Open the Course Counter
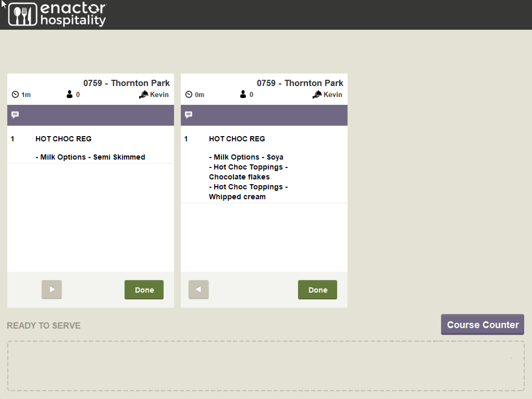 coord(482,325)
